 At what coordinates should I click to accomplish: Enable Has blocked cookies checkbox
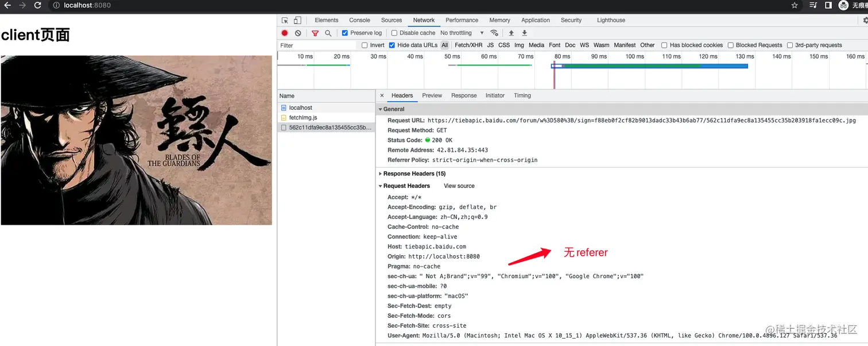664,45
